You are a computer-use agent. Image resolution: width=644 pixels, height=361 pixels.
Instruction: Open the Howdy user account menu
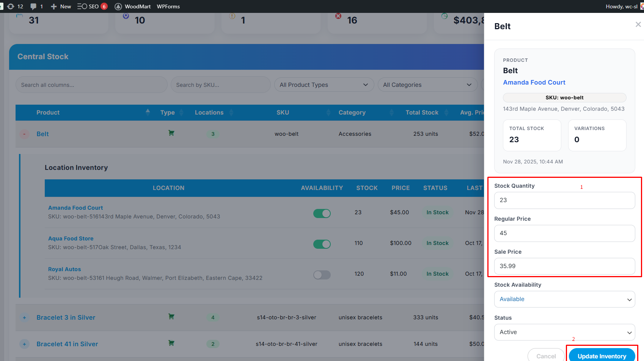[624, 6]
